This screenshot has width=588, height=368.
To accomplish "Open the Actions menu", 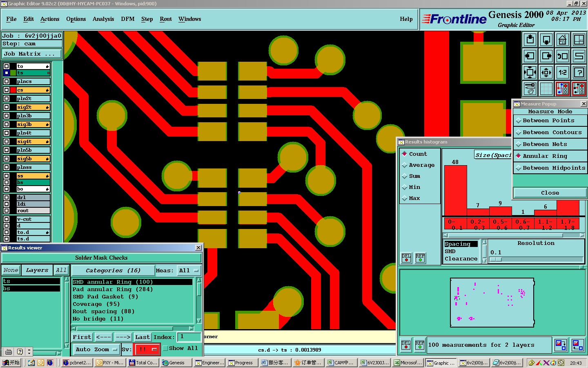I will click(50, 19).
